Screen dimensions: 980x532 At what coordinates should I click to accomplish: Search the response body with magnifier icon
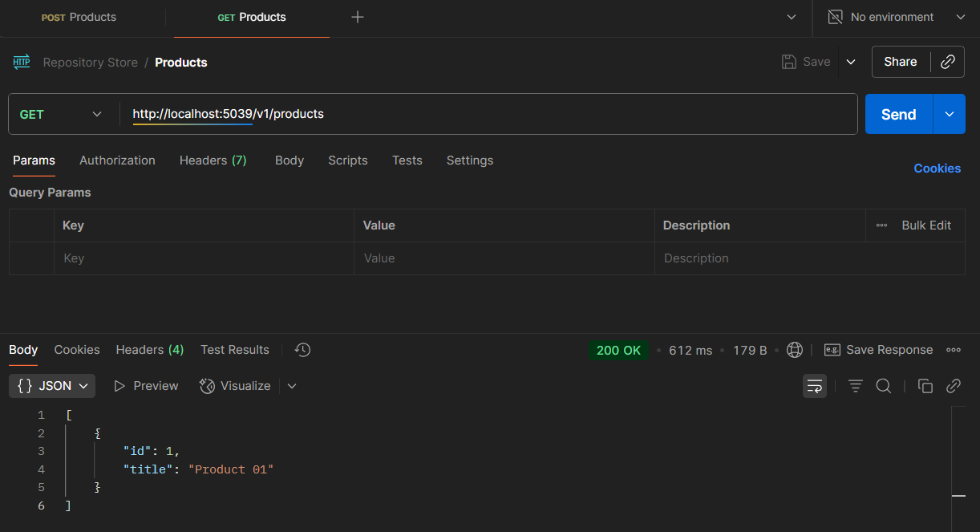[884, 386]
